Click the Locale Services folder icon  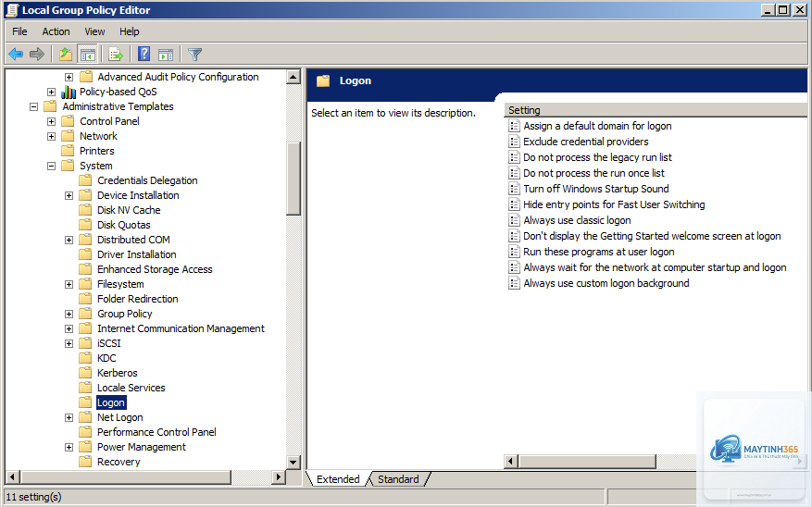85,388
